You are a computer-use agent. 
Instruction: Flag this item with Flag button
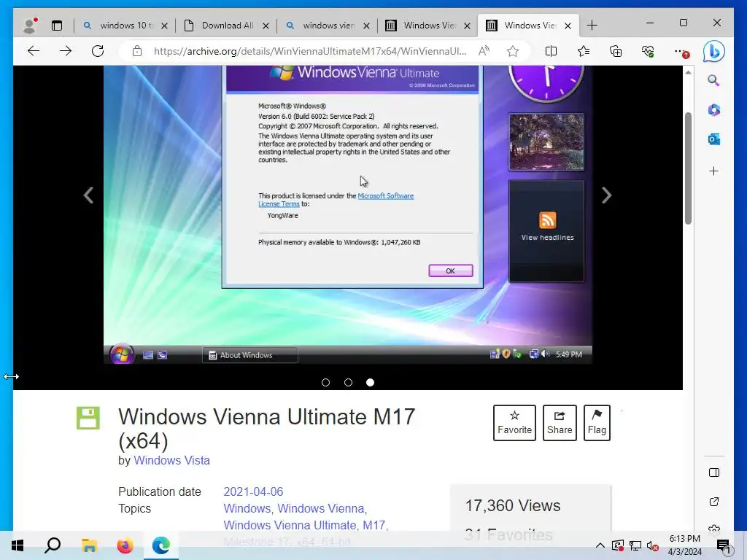pos(597,423)
